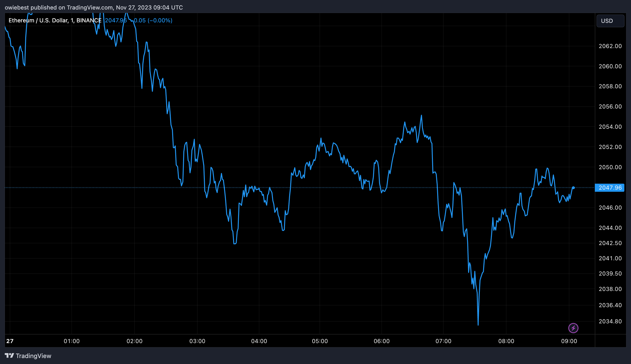Click the 2052.00 price axis label
631x364 pixels.
[x=610, y=147]
